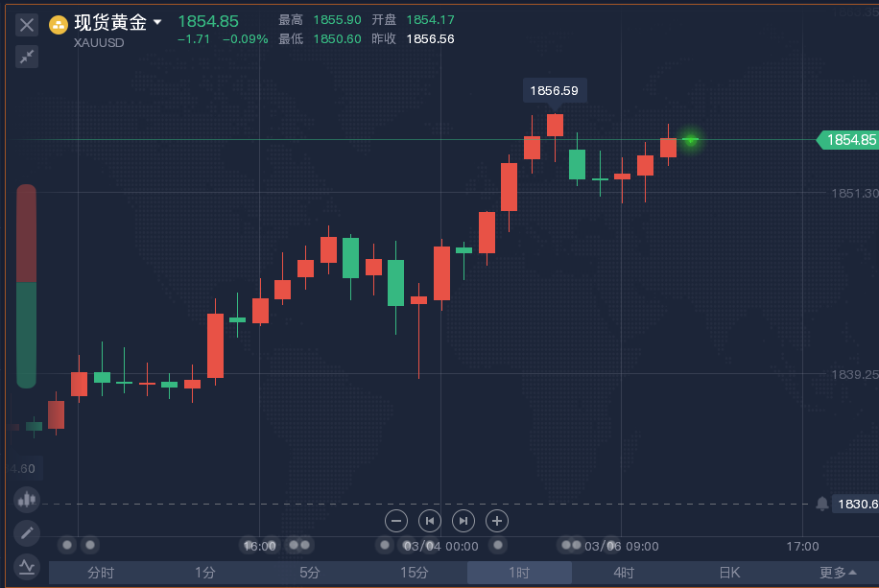This screenshot has width=879, height=588.
Task: Zoom in the chart with the plus button
Action: pyautogui.click(x=496, y=521)
